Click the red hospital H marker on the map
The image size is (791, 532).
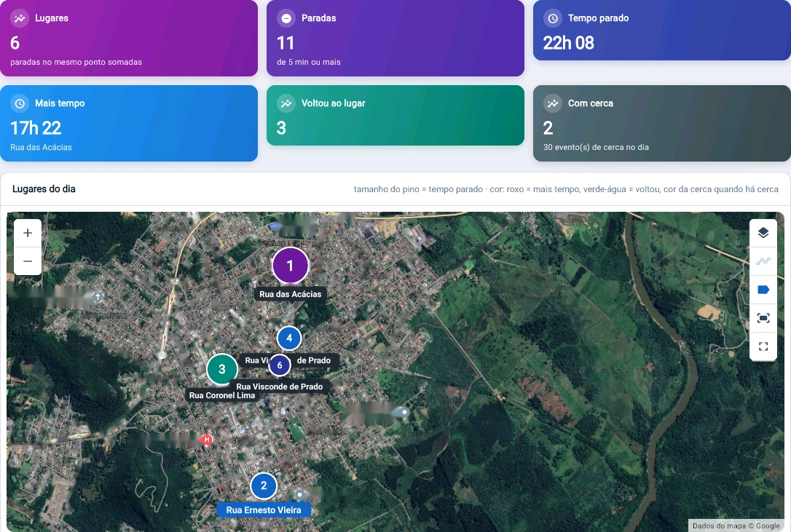[x=206, y=440]
